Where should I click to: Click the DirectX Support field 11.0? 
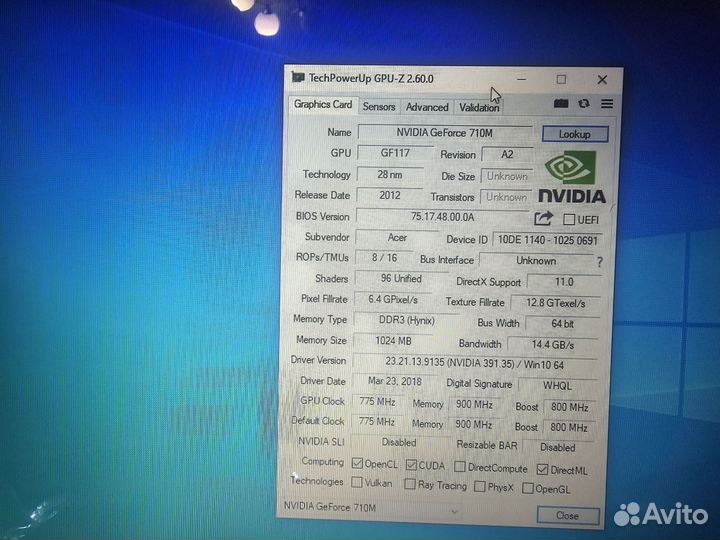pos(564,281)
